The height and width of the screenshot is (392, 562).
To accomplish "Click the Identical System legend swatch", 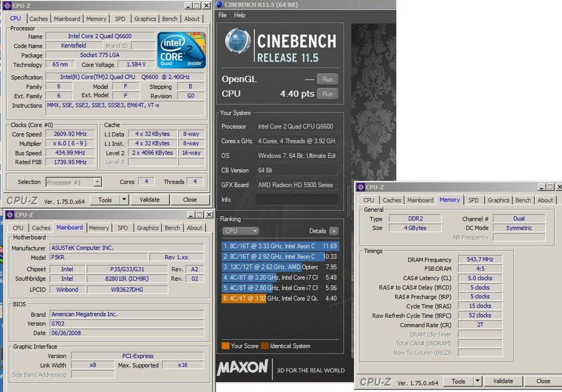I will [x=265, y=346].
